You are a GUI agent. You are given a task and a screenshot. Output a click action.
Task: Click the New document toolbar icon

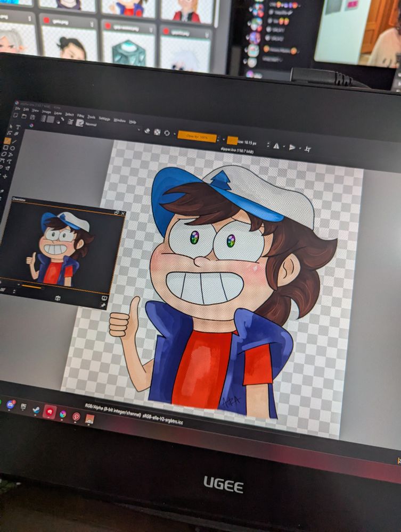tap(15, 115)
